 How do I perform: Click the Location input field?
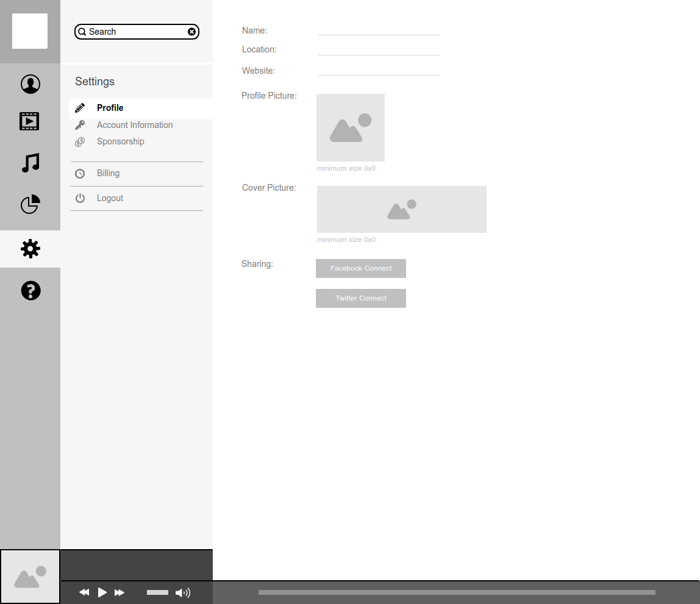pyautogui.click(x=379, y=49)
